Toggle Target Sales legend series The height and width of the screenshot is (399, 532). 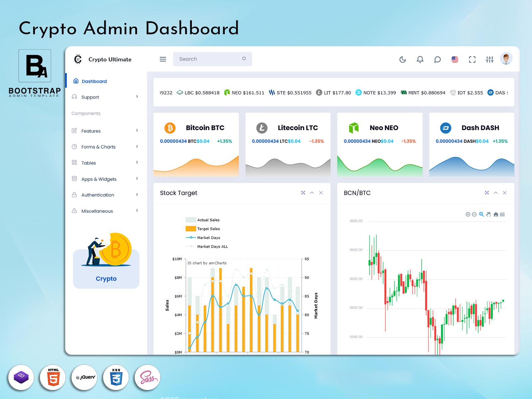click(203, 229)
